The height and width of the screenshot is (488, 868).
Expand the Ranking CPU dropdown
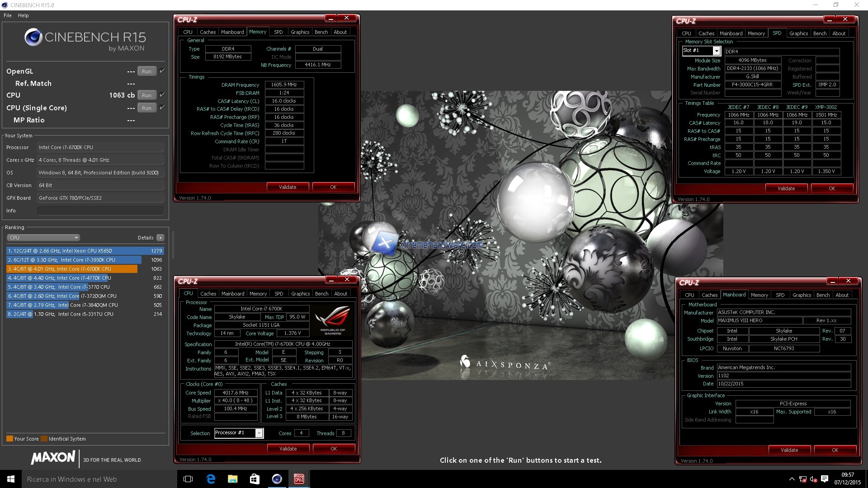click(43, 238)
